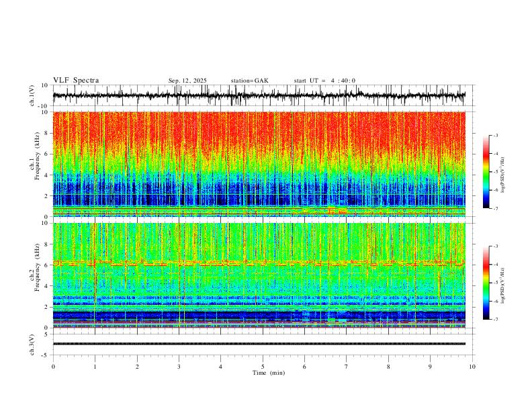532x411 pixels.
Task: Click the 'station=GAK' label
Action: click(x=249, y=81)
